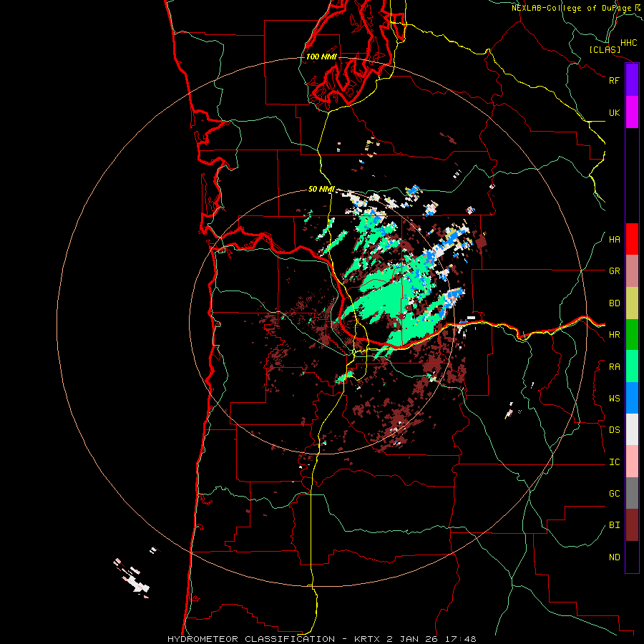Click the RF purple legend color swatch
Screen dimensions: 644x644
(x=632, y=80)
